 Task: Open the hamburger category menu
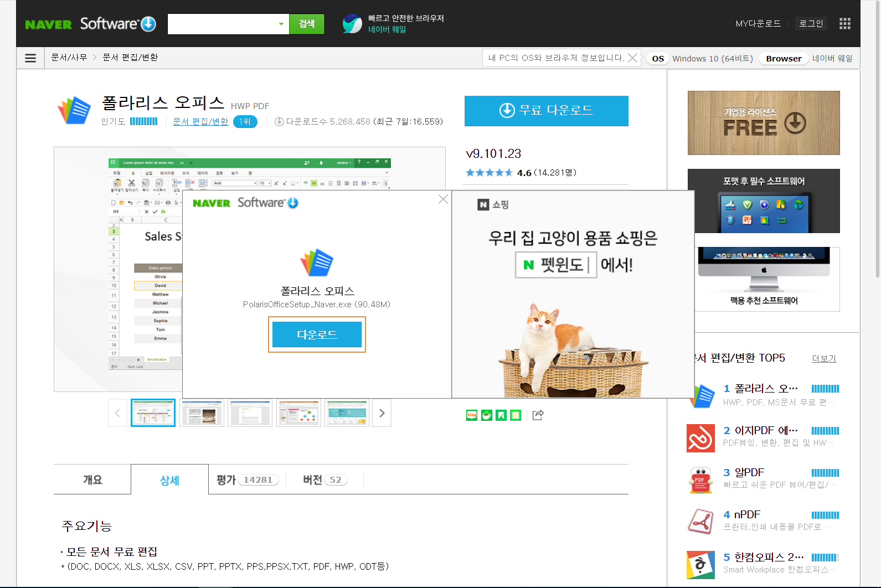30,58
